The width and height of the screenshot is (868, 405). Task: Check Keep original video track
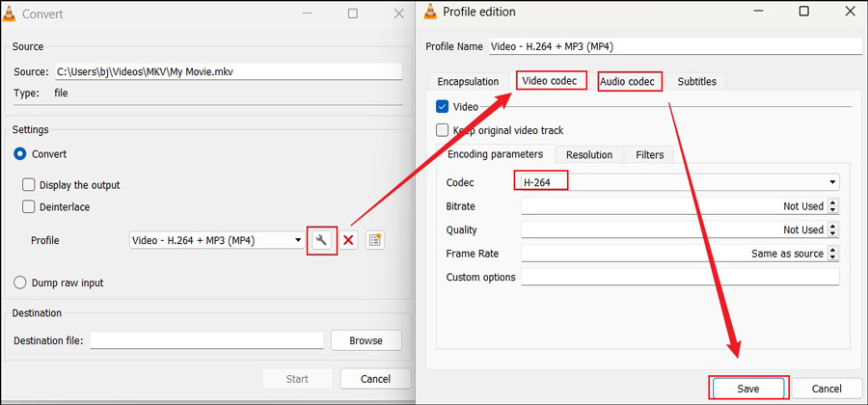443,130
